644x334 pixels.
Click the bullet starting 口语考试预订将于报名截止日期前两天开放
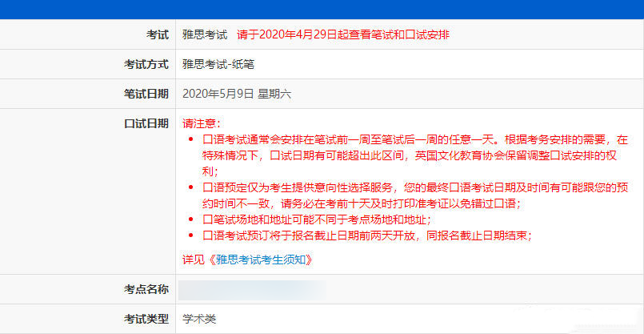pyautogui.click(x=367, y=235)
